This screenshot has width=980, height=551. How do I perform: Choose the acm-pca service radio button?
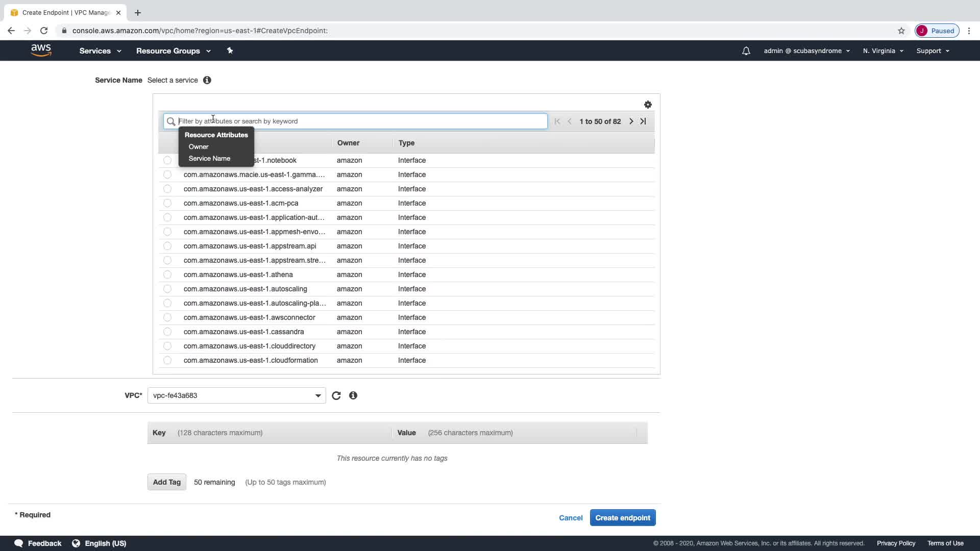[x=167, y=203]
